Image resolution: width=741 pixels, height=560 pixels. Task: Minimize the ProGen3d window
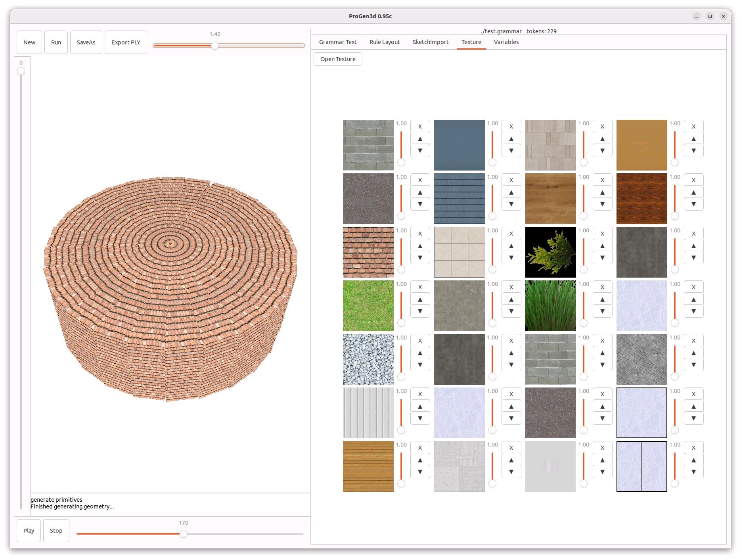click(x=697, y=16)
